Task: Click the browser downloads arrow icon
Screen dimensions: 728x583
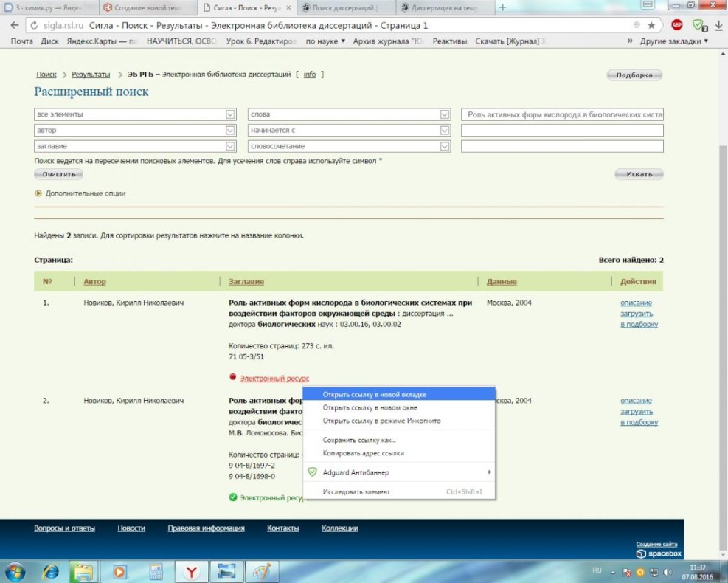Action: click(718, 25)
